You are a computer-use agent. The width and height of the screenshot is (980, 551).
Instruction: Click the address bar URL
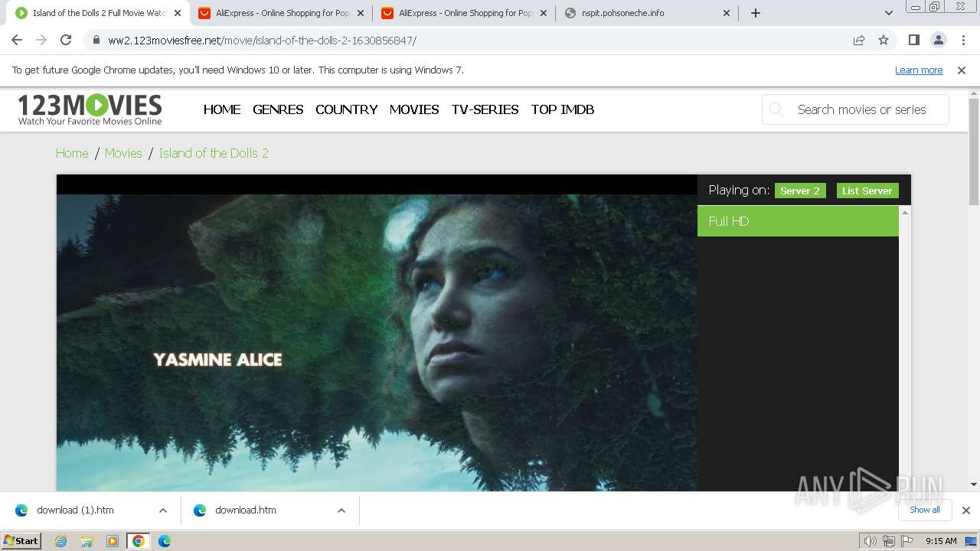[x=262, y=41]
